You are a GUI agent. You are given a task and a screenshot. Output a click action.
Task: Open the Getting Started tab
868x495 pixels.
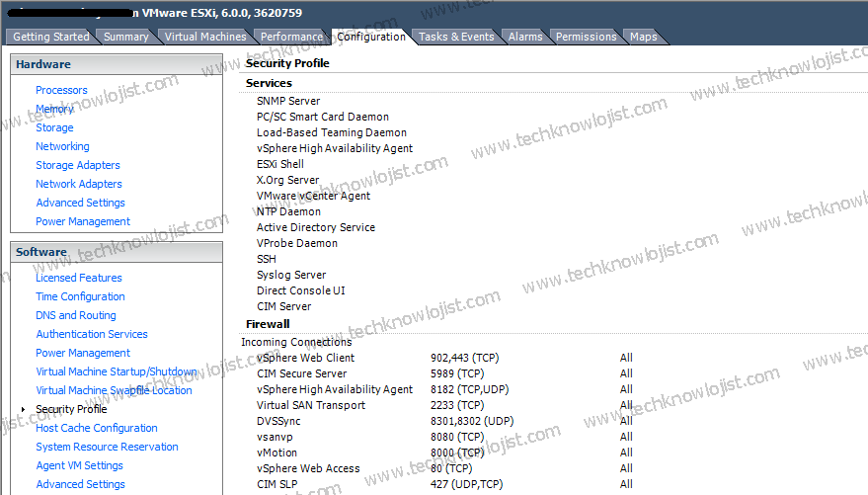(51, 37)
